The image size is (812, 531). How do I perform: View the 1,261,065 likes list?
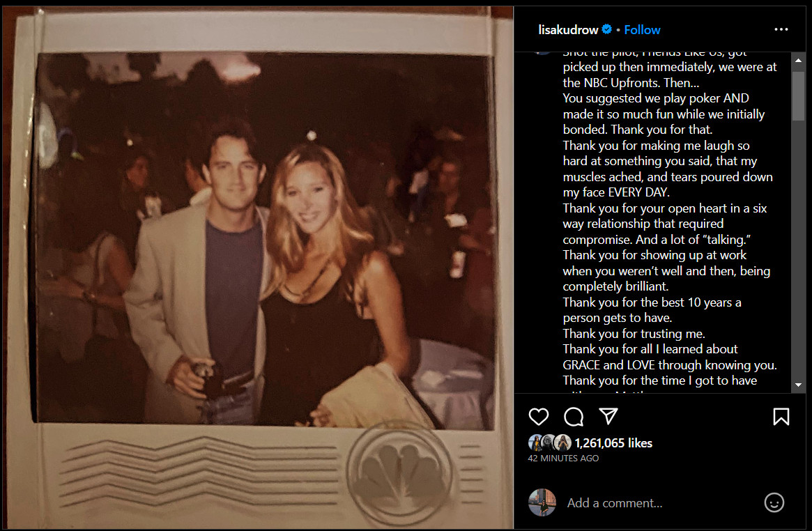613,443
